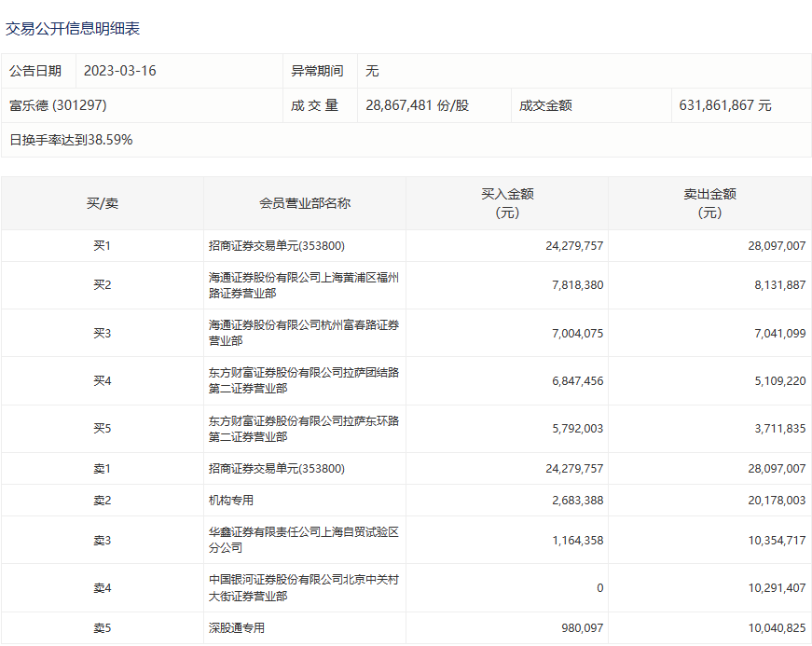The width and height of the screenshot is (812, 646).
Task: Click the 卖出金额 (元) column header
Action: point(709,203)
